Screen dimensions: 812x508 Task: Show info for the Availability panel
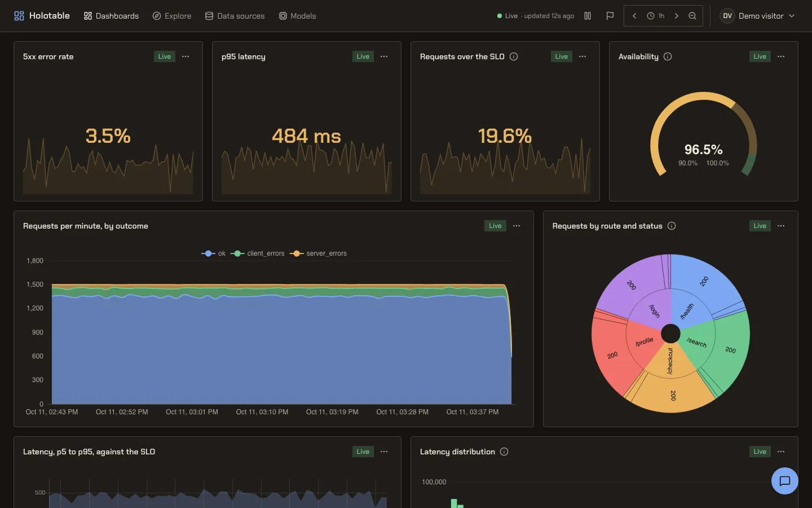[668, 56]
